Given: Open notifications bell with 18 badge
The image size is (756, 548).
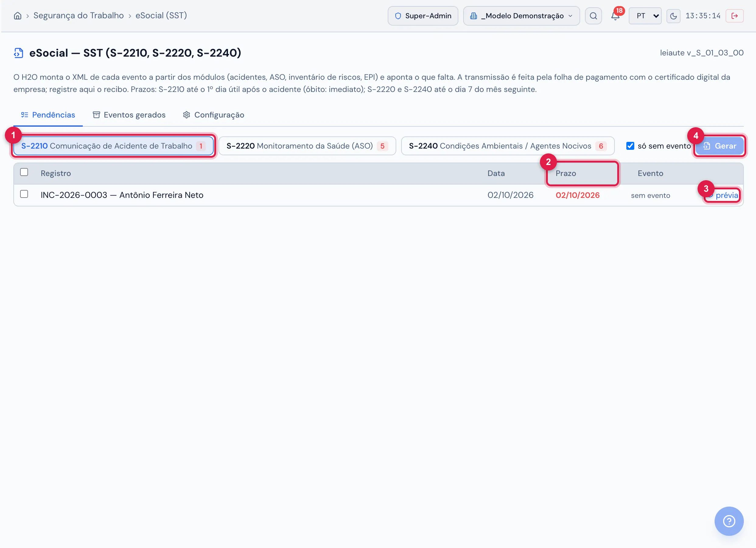Looking at the screenshot, I should (615, 16).
